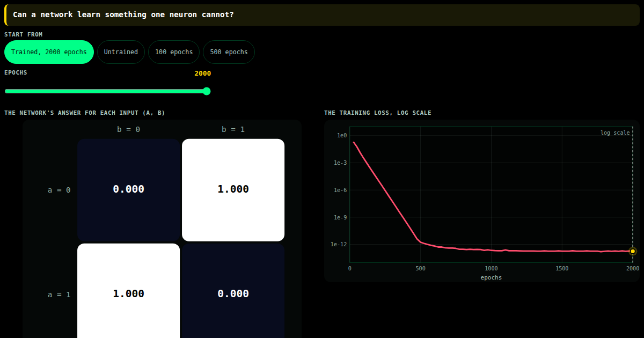Click the "a = 0" row label

point(59,190)
